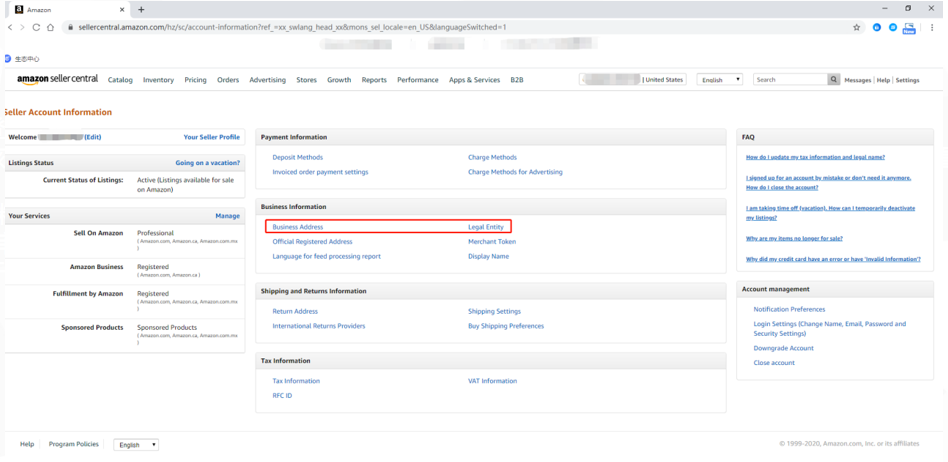Open the Advertising menu
948x462 pixels.
[x=268, y=80]
